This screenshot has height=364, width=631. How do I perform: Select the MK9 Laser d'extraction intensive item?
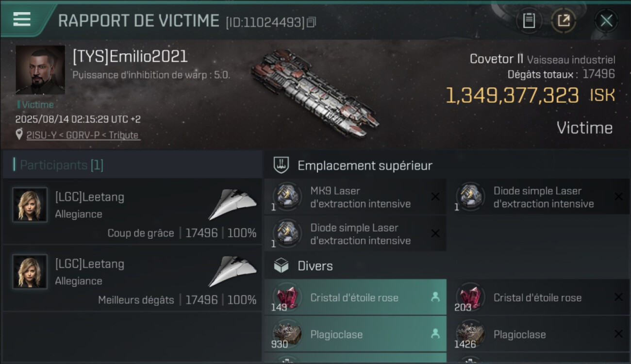(355, 197)
